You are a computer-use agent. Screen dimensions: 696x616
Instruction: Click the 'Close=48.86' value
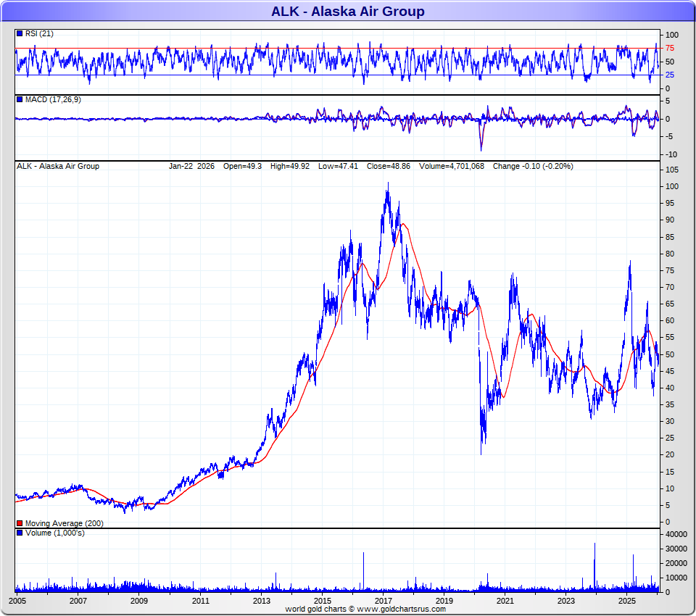pos(389,166)
